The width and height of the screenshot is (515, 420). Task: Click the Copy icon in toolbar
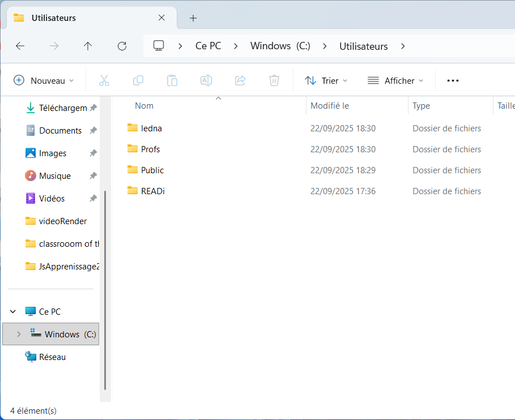[138, 80]
